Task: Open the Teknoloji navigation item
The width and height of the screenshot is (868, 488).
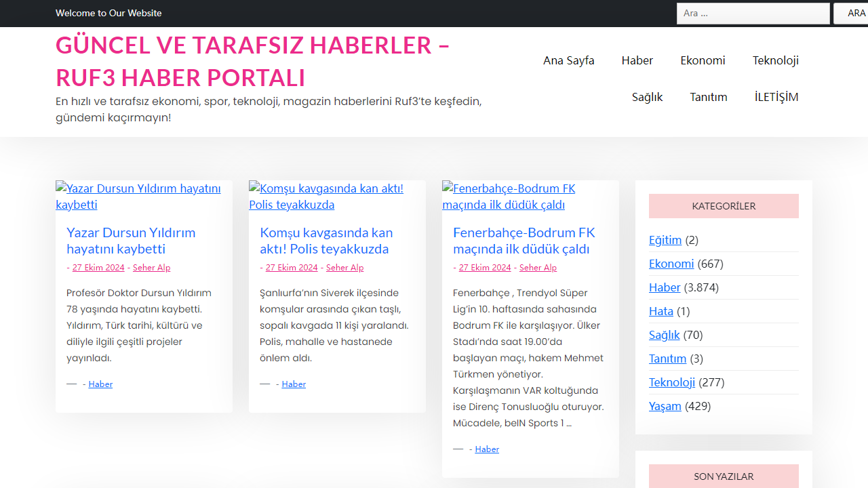Action: tap(775, 60)
